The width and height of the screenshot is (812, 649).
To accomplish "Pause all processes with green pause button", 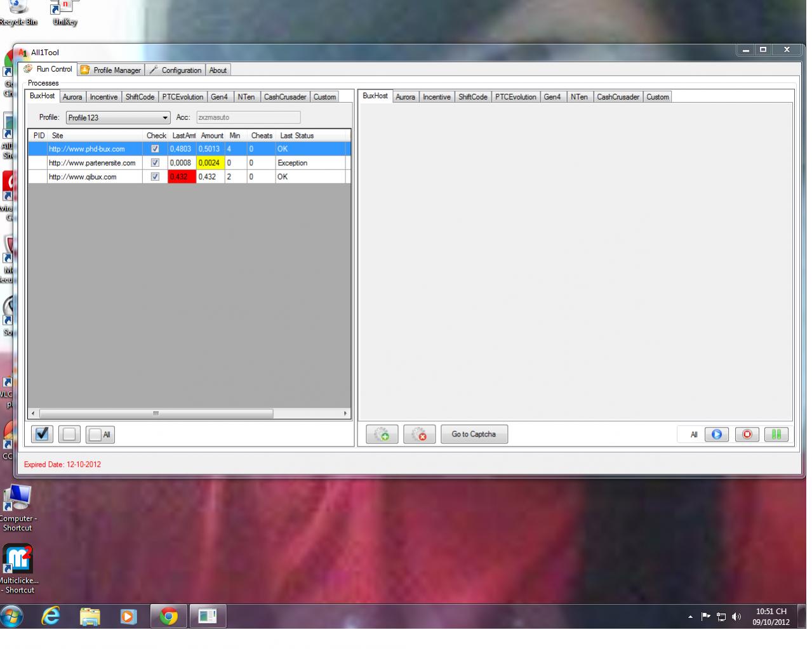I will click(776, 435).
